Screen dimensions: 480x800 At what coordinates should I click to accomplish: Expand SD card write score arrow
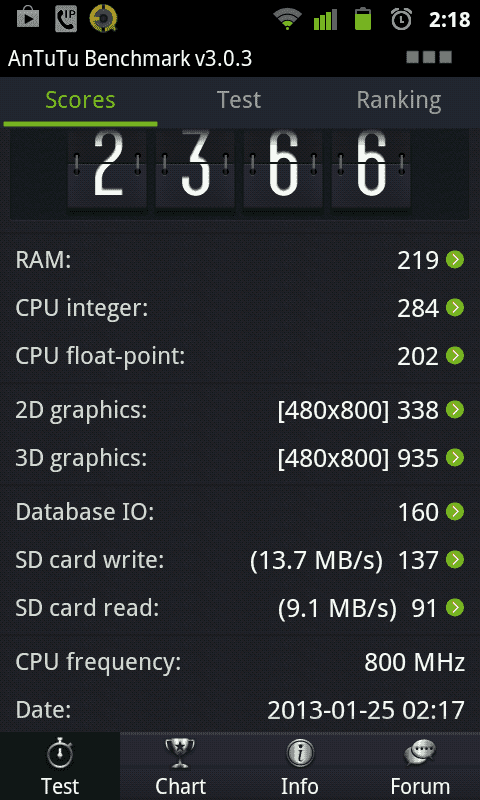tap(455, 560)
